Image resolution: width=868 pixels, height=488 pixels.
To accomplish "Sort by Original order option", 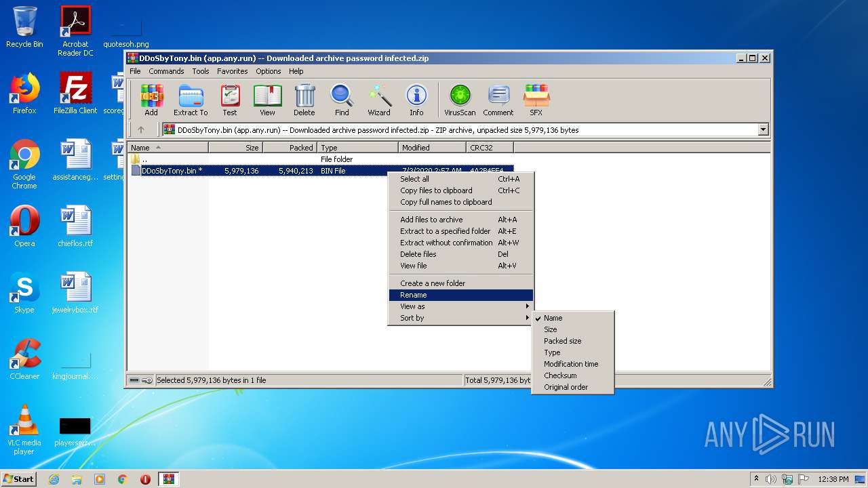I will tap(573, 387).
